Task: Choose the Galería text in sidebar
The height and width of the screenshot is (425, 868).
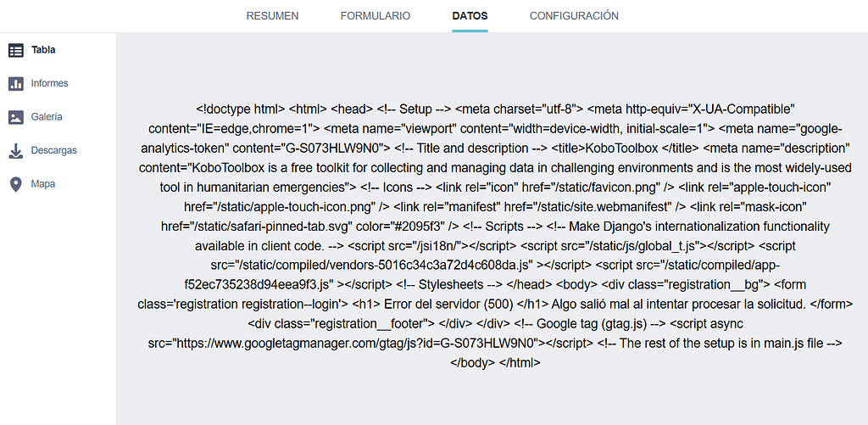Action: (47, 117)
